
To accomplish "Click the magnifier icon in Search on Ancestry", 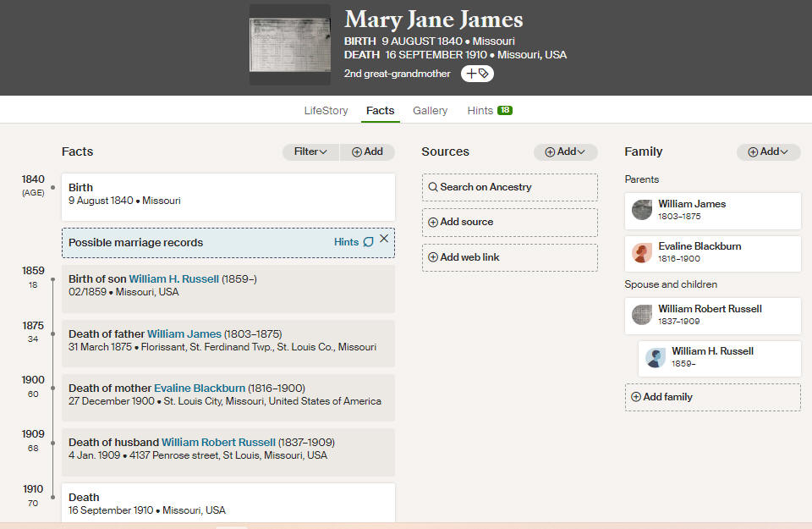I will click(433, 187).
